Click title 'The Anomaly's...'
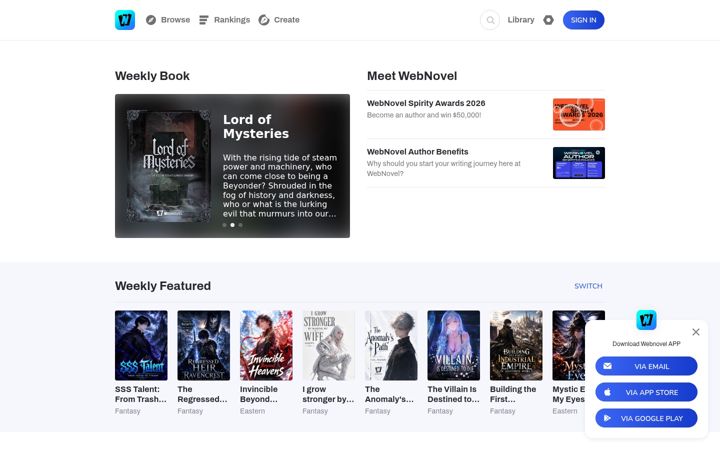The height and width of the screenshot is (450, 720). coord(389,394)
